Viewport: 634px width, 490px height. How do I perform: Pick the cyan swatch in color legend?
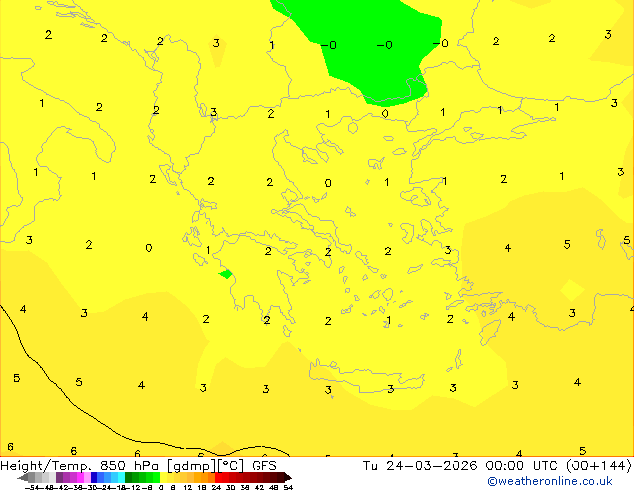click(121, 477)
